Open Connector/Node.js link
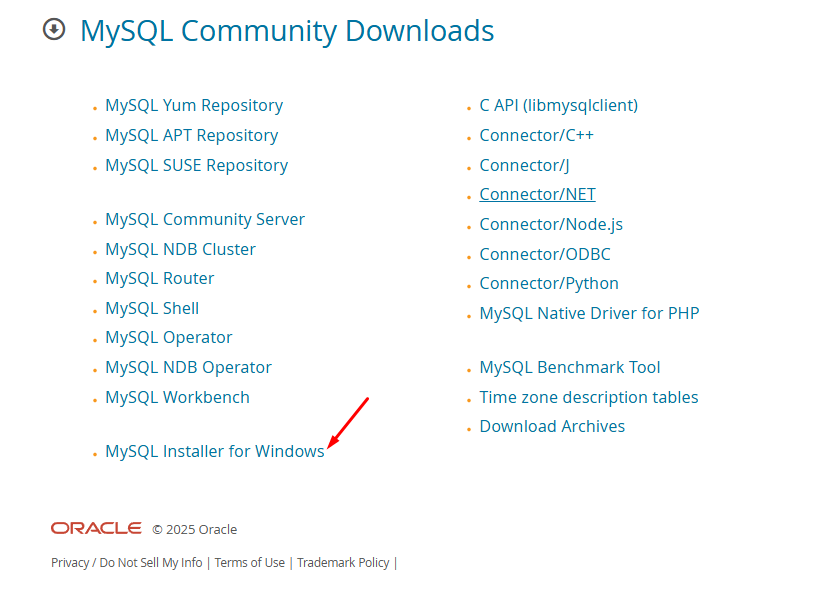Screen dimensions: 819x614 (x=551, y=225)
